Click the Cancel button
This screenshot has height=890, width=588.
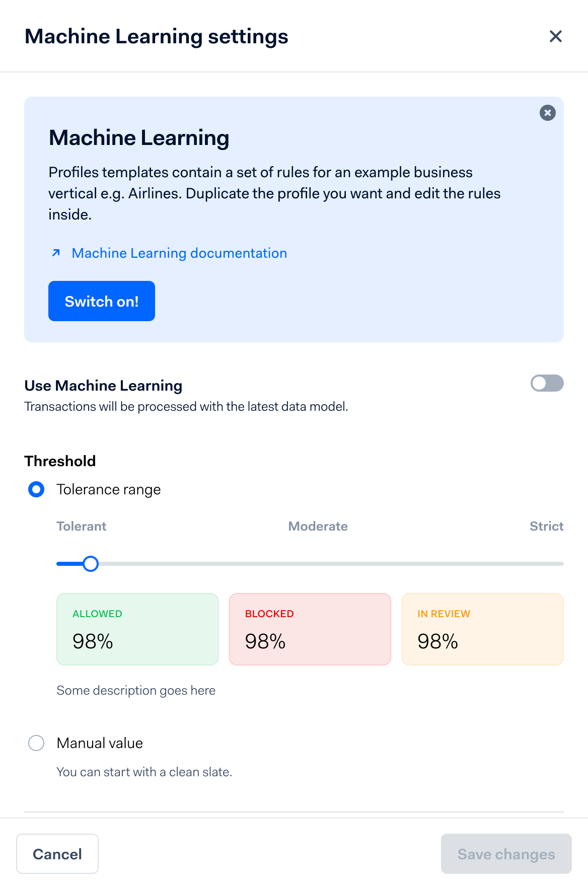pyautogui.click(x=57, y=854)
